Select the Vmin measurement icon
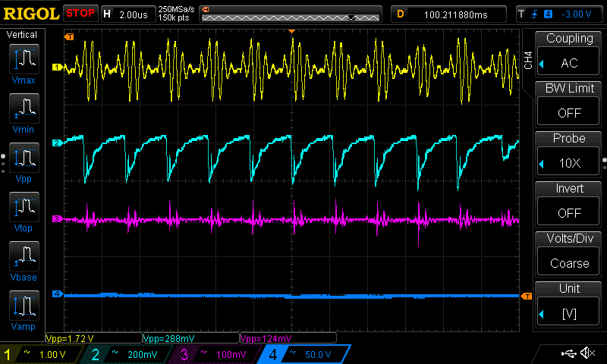The image size is (607, 364). [x=24, y=111]
